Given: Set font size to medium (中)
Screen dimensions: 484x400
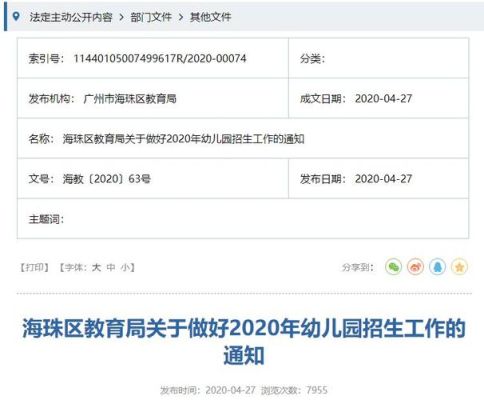Looking at the screenshot, I should pos(111,267).
